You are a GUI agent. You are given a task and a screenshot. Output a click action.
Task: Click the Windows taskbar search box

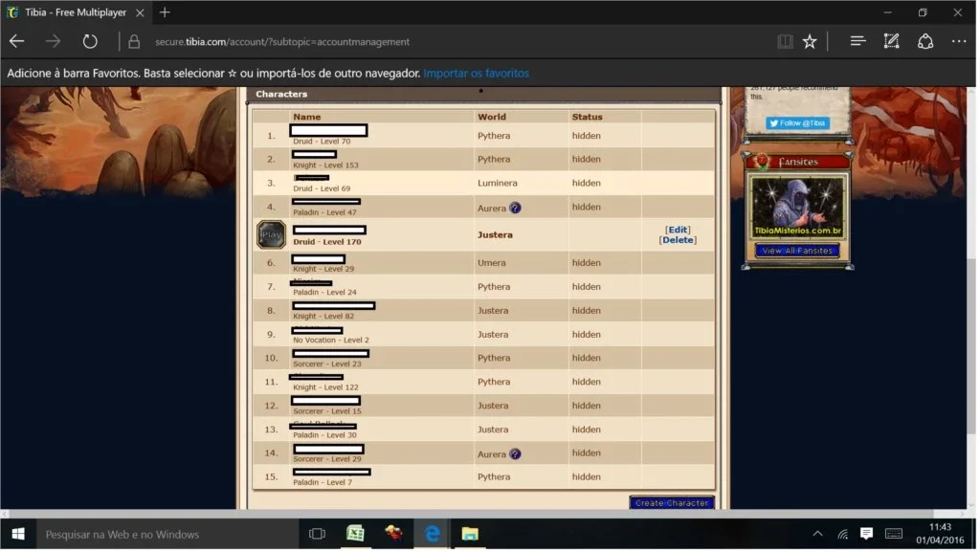click(x=166, y=535)
